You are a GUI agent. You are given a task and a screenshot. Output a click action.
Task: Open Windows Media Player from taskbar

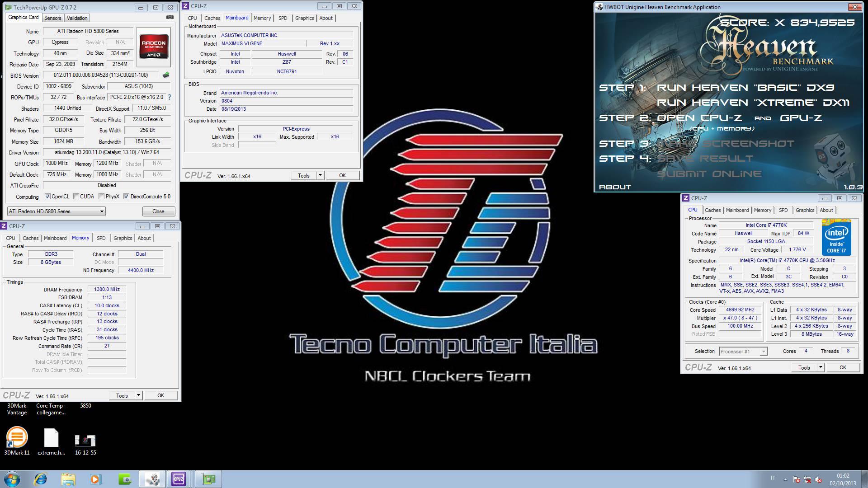coord(95,479)
